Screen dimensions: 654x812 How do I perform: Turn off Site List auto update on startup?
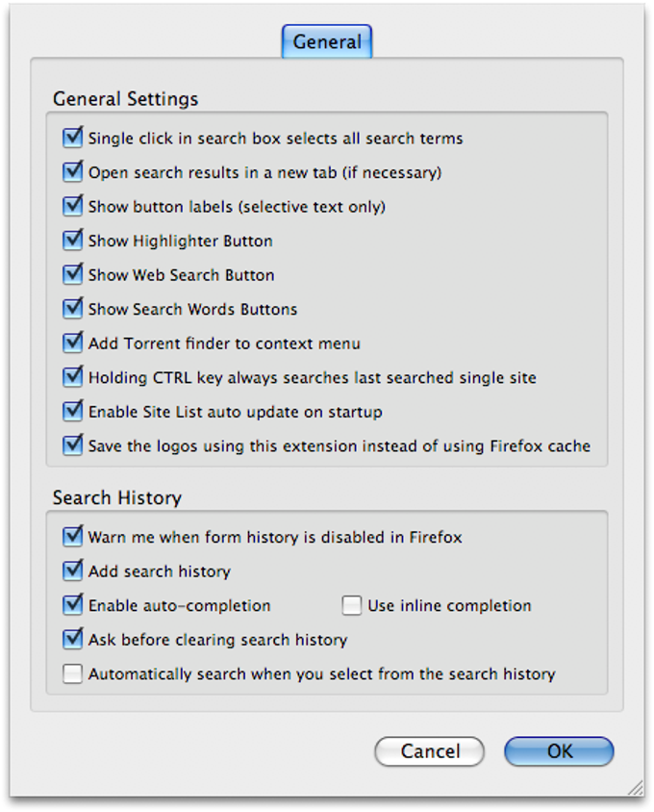point(72,412)
